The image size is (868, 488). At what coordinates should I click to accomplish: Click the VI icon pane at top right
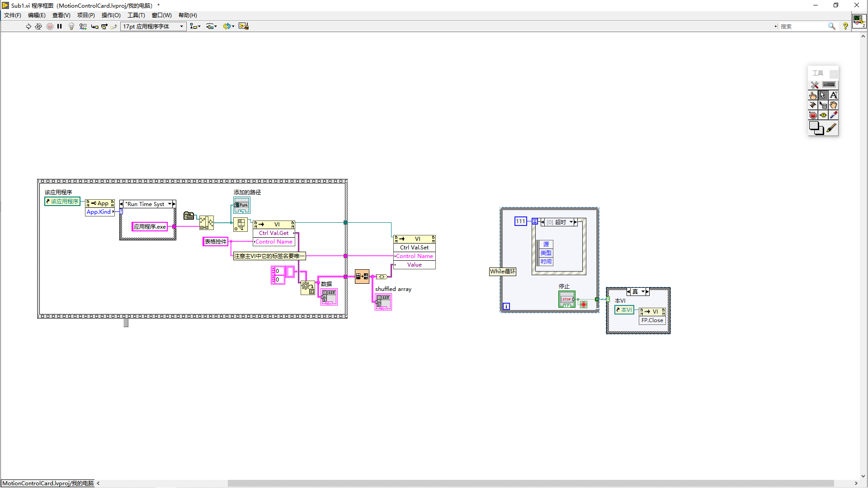pos(859,21)
